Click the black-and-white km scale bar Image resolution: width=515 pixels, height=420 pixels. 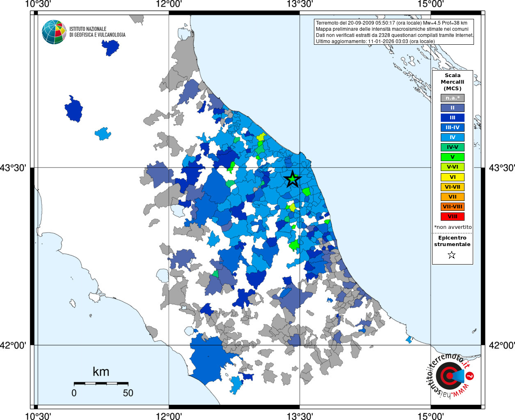(x=101, y=383)
